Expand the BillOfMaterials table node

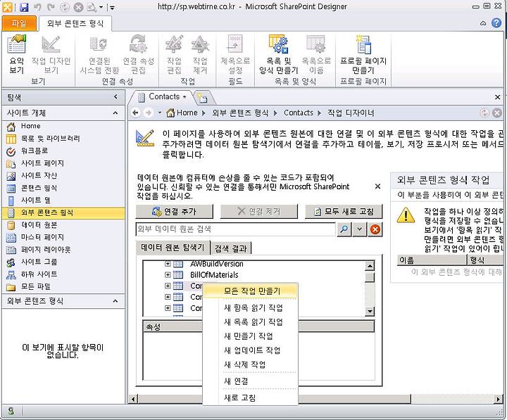point(168,274)
